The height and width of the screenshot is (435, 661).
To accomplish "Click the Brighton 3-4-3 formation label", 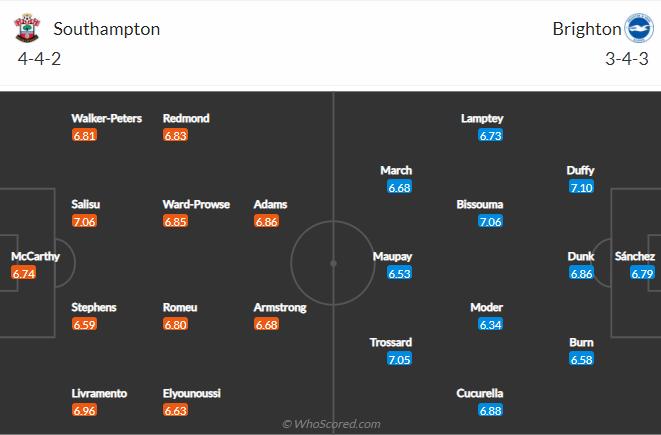I will [627, 59].
